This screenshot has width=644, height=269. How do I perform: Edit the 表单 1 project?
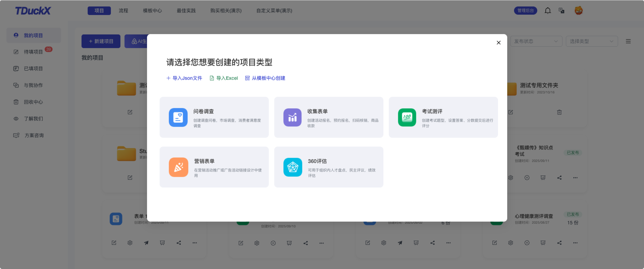tap(114, 243)
